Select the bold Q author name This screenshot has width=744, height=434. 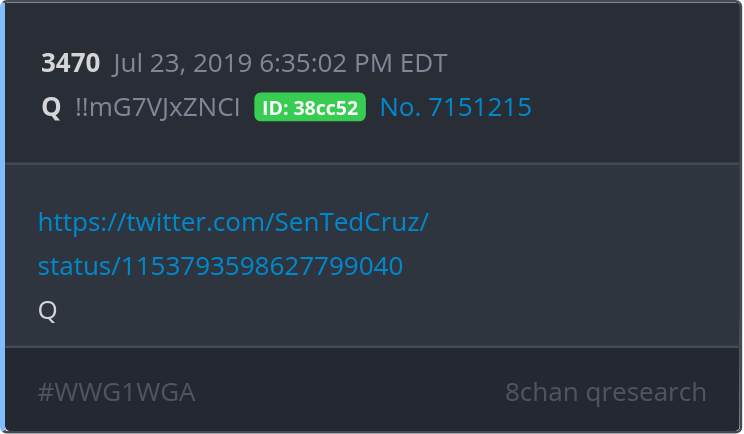(51, 108)
